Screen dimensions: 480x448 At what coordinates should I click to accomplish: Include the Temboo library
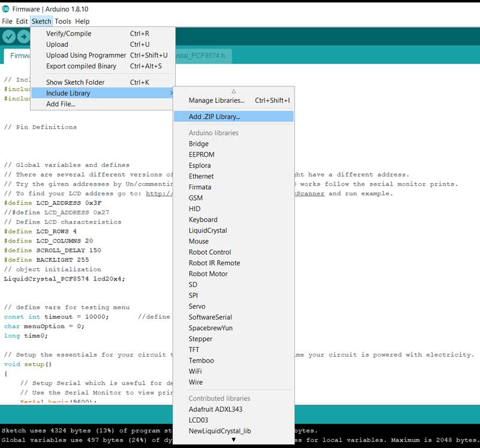tap(233, 360)
